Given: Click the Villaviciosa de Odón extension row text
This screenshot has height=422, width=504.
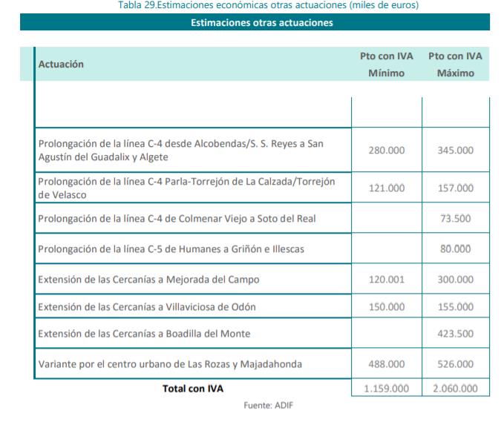Looking at the screenshot, I should (148, 307).
